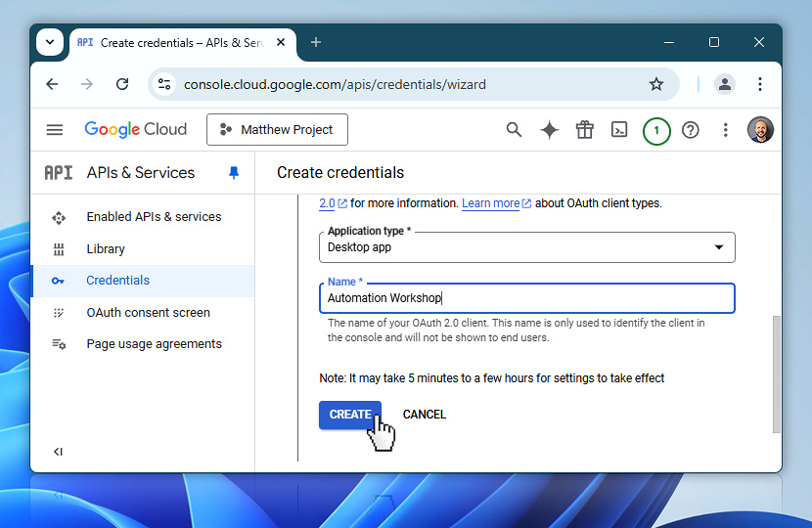
Task: Click the Enabled APIs diamond icon
Action: (x=59, y=218)
